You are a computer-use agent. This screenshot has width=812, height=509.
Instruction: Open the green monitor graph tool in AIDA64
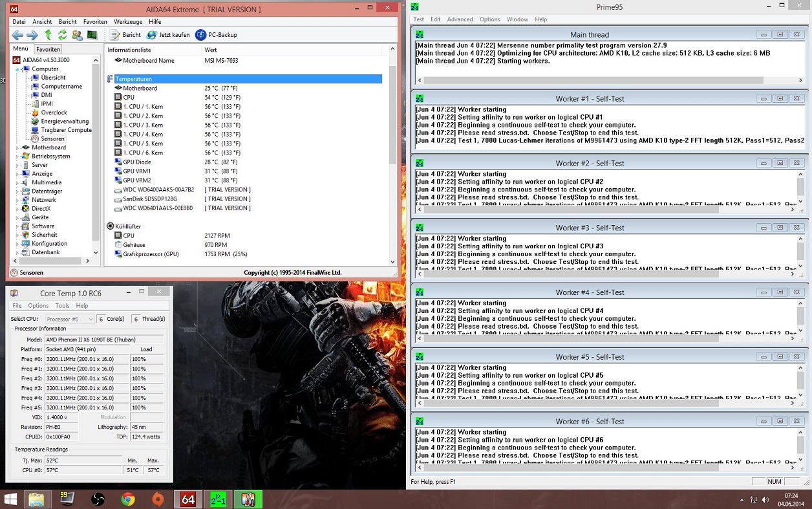click(92, 35)
